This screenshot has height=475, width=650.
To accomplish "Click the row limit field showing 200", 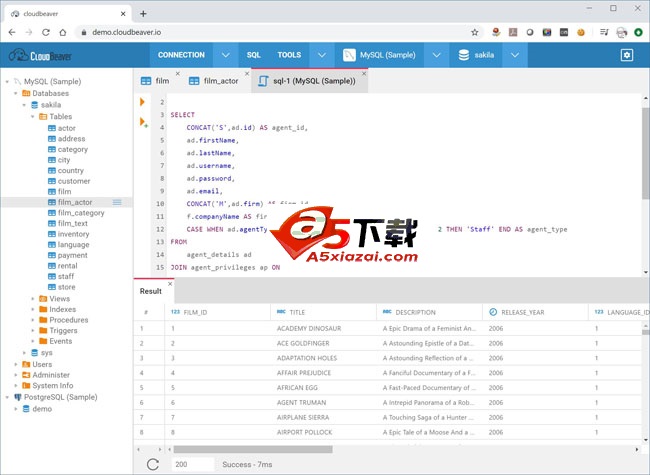I will pyautogui.click(x=193, y=464).
